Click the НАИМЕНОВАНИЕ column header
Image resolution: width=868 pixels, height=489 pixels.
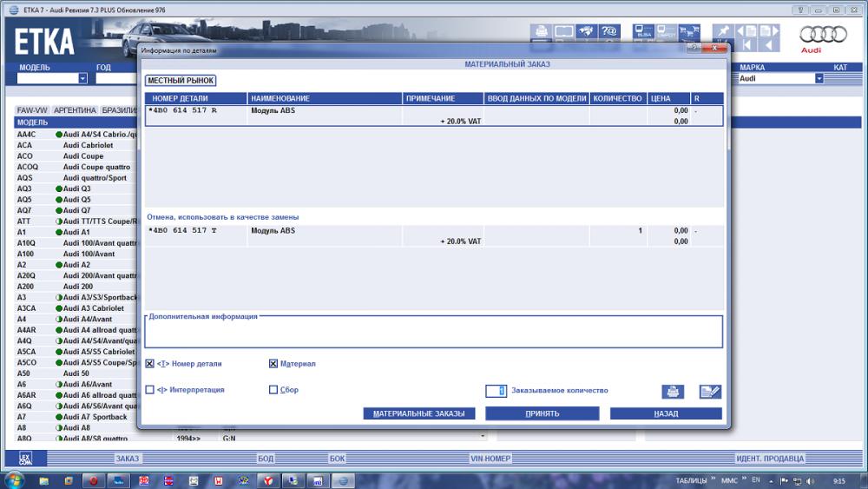325,98
